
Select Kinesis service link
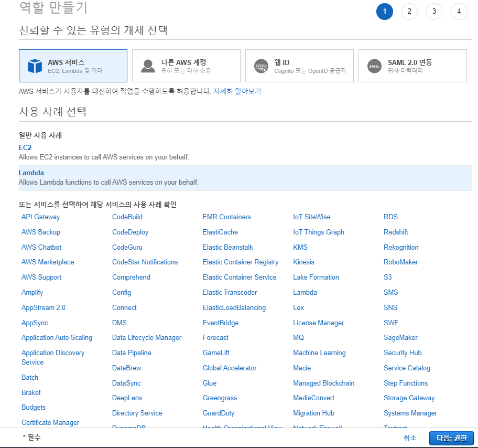303,262
